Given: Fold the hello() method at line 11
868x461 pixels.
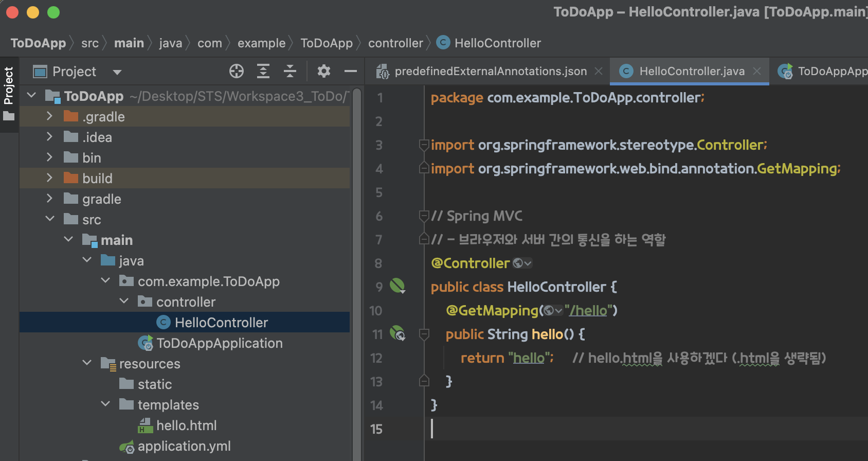Looking at the screenshot, I should [424, 334].
